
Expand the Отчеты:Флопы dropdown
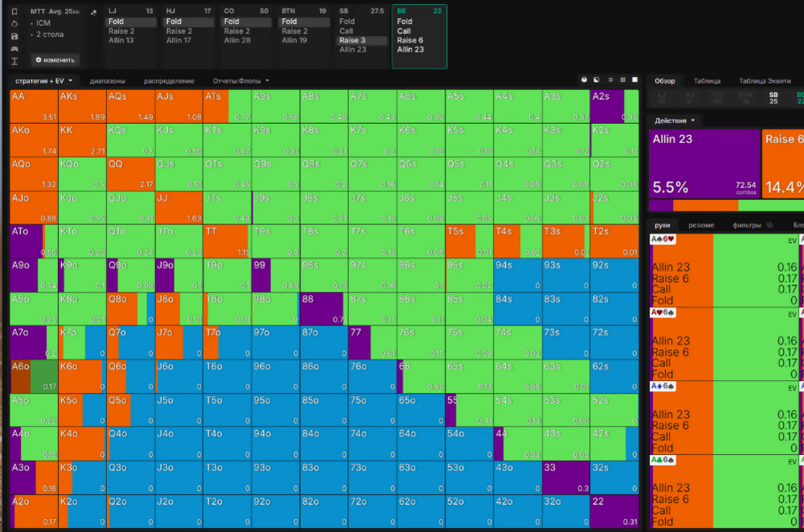click(240, 81)
